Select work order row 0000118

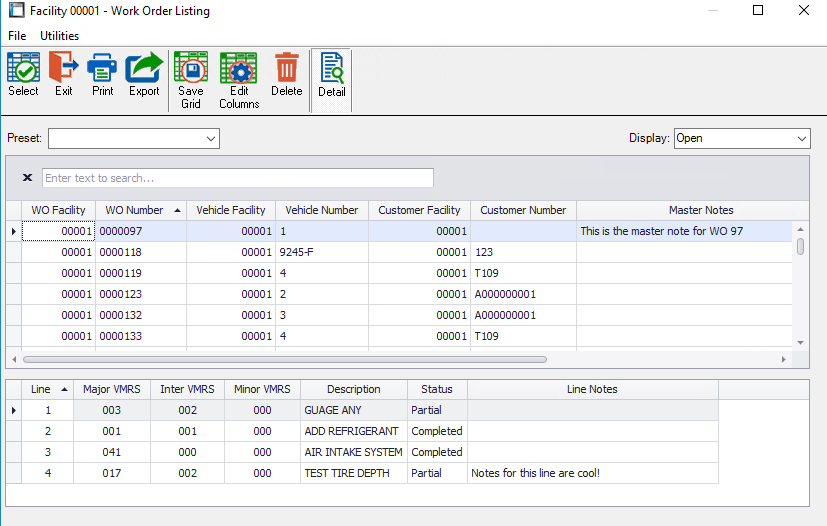[x=140, y=252]
